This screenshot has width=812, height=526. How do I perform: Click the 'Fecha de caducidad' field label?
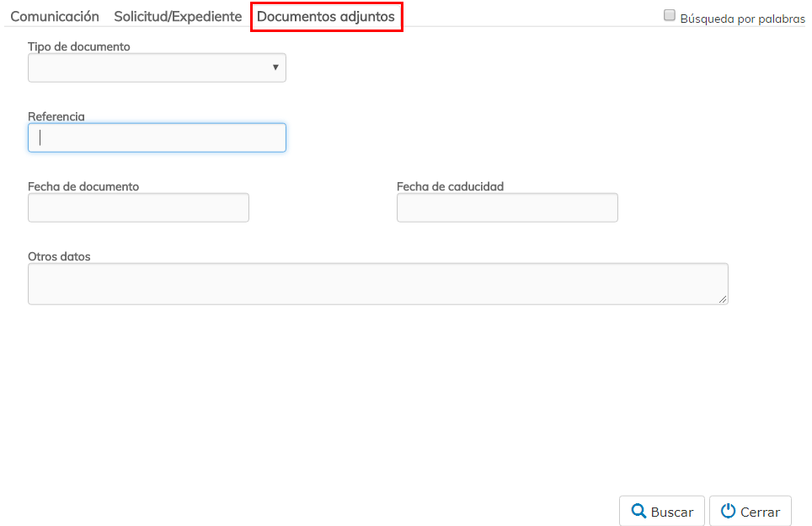450,186
